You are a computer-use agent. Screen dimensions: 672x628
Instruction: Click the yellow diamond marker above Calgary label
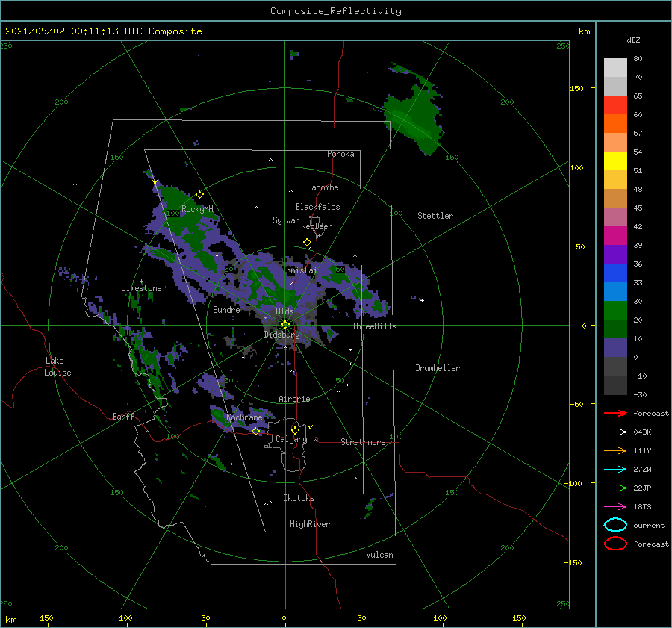click(x=295, y=430)
